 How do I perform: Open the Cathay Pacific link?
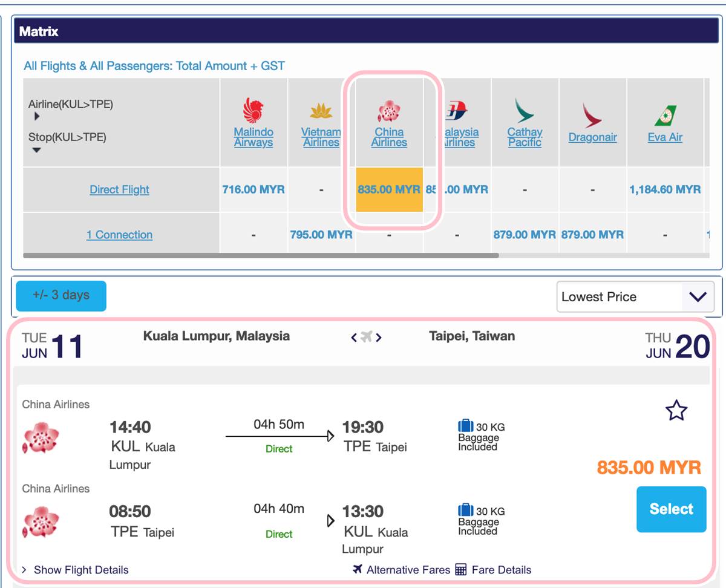(x=525, y=137)
